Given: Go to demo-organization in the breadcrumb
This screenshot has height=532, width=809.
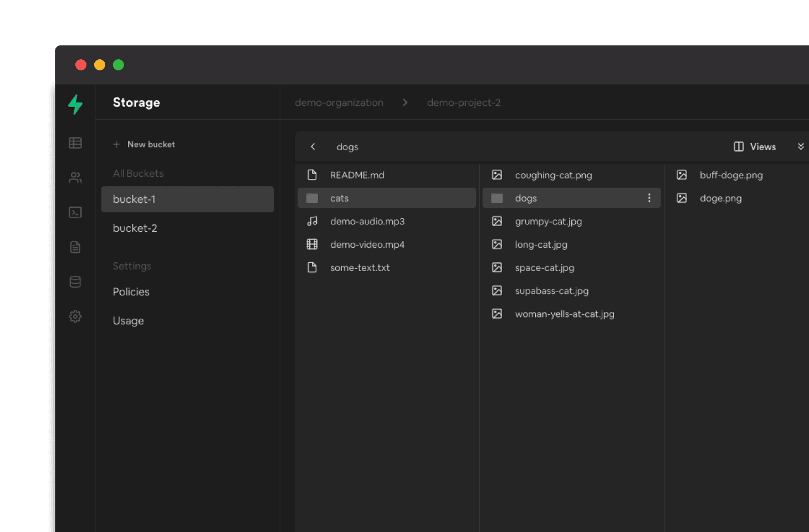Looking at the screenshot, I should click(x=339, y=103).
